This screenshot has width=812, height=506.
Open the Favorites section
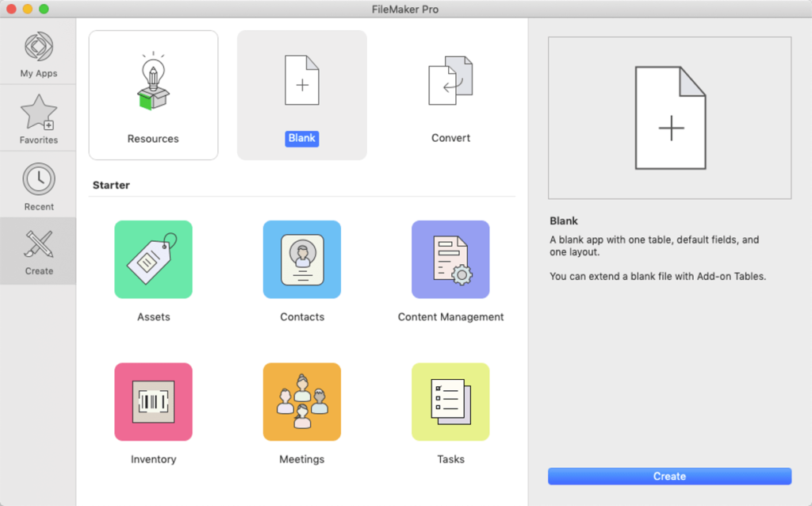click(38, 118)
